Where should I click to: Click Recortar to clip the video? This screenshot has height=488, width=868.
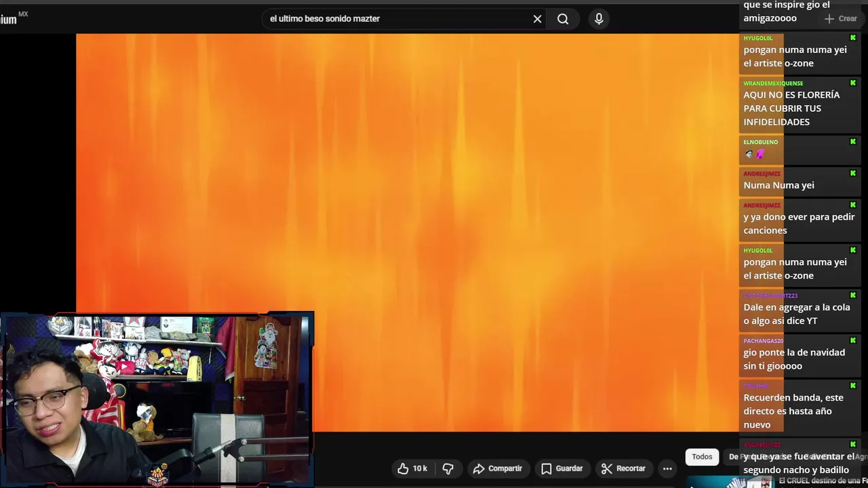pyautogui.click(x=623, y=468)
